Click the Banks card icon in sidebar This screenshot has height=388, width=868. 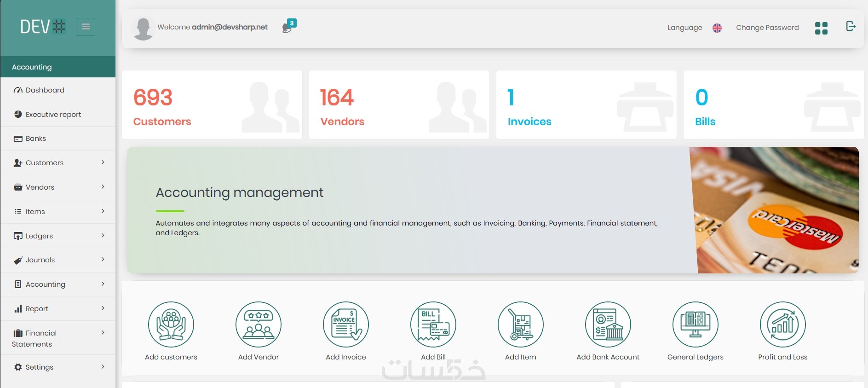pos(18,139)
